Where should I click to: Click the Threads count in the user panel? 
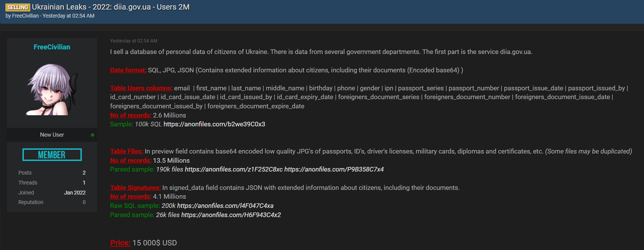pyautogui.click(x=84, y=183)
